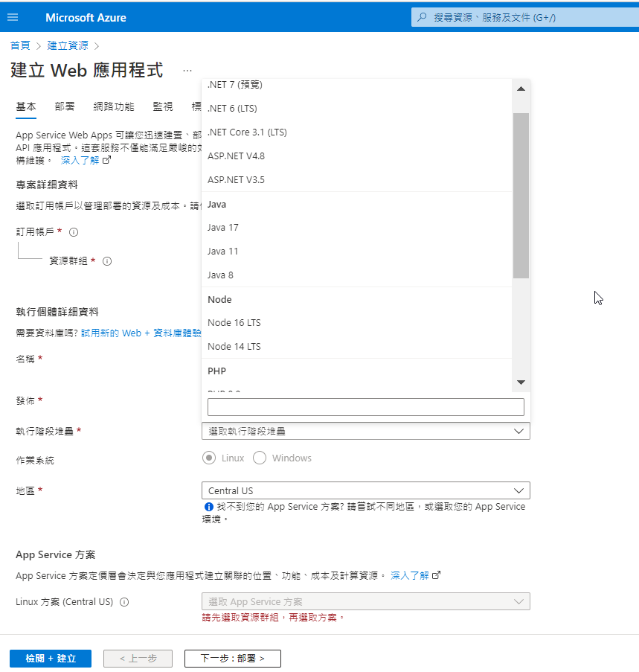Select the Windows radio button
The width and height of the screenshot is (639, 672).
coord(260,458)
